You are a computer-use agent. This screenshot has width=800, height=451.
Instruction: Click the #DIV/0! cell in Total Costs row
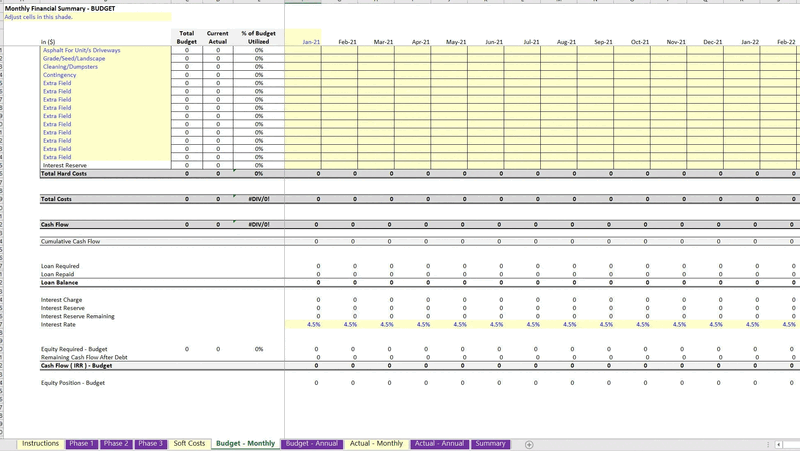(x=258, y=199)
